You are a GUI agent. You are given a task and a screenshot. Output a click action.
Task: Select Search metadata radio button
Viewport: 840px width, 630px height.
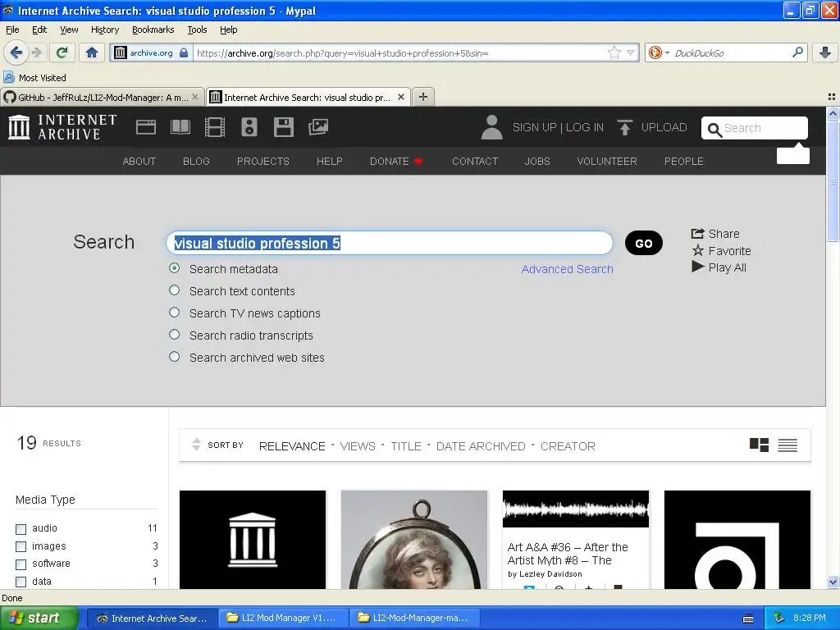174,268
